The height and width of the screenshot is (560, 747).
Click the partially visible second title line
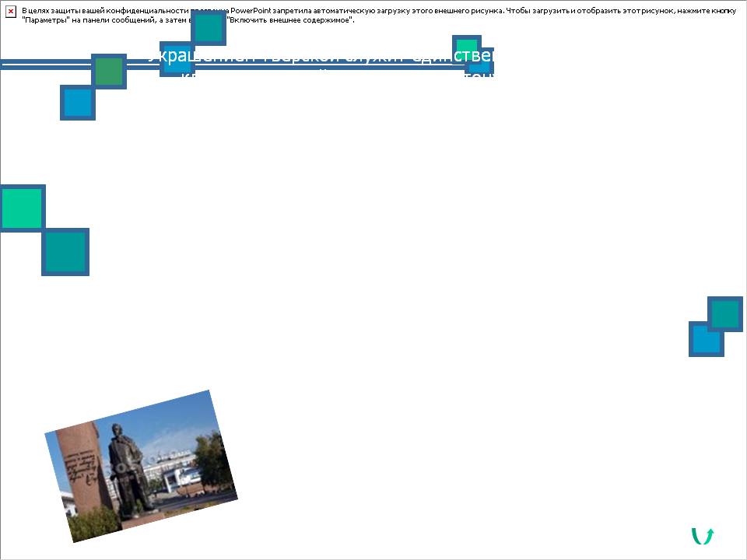coord(327,76)
